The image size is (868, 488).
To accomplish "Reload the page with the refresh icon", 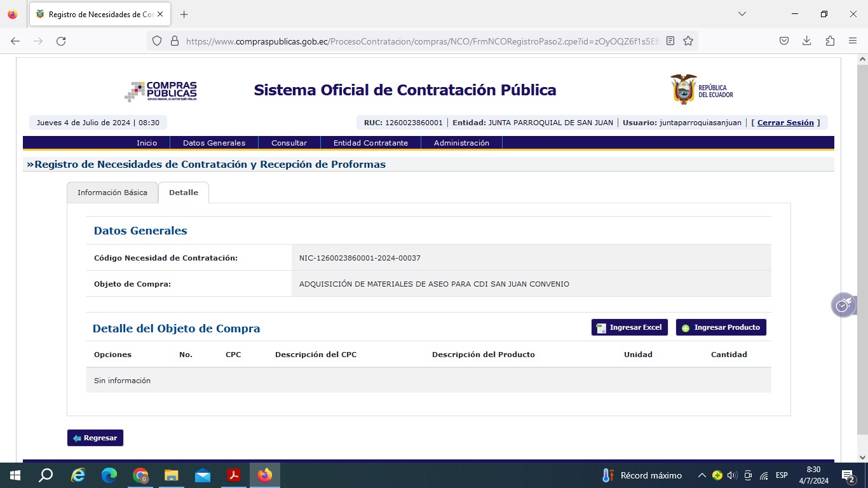I will pyautogui.click(x=61, y=41).
